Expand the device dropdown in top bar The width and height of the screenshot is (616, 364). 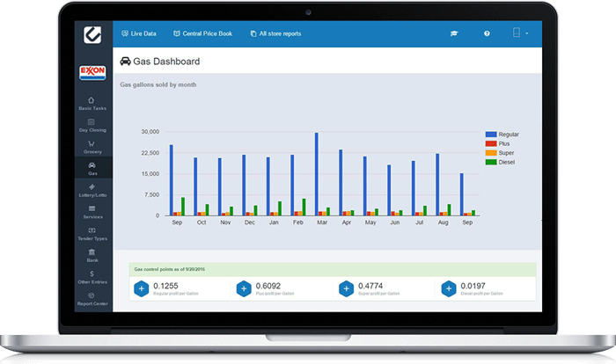pyautogui.click(x=519, y=33)
